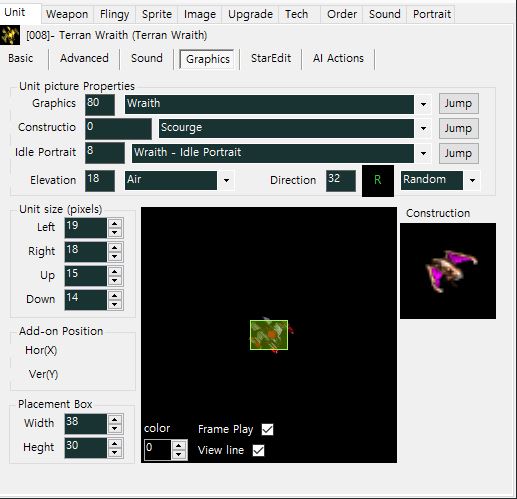Increase Placement Box Width value

115,420
